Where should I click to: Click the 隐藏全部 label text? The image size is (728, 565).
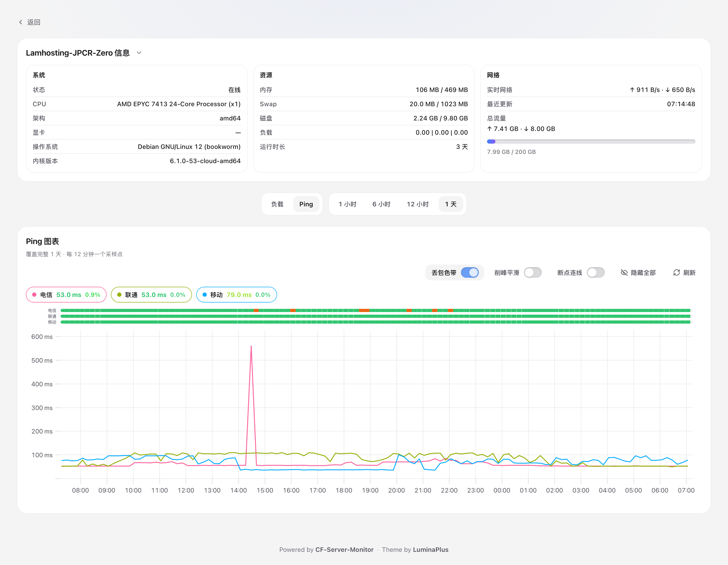pyautogui.click(x=643, y=272)
